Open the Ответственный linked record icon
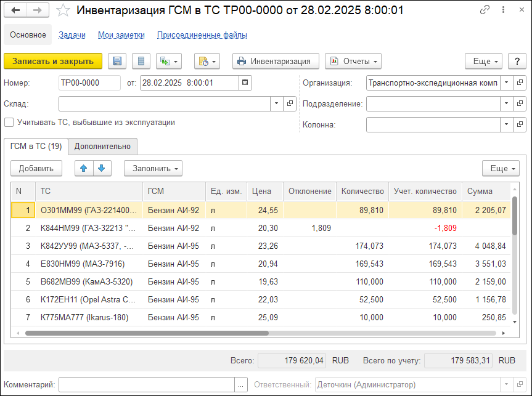The image size is (532, 396). coord(520,384)
